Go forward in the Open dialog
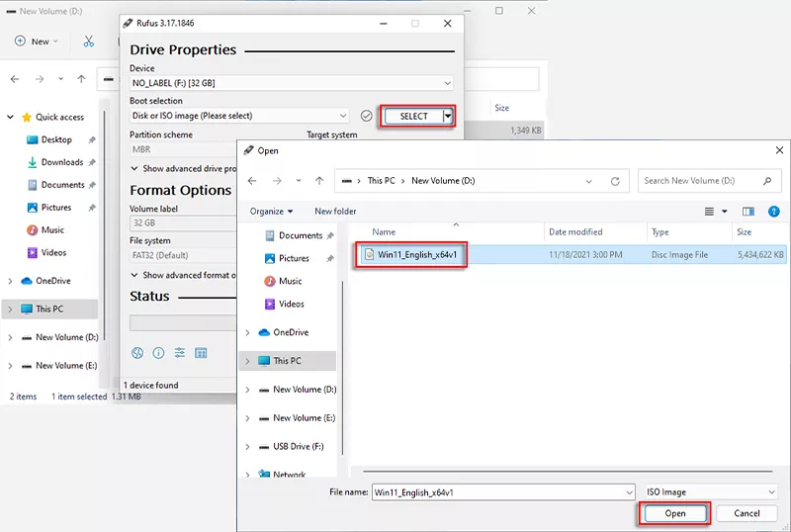 point(277,181)
